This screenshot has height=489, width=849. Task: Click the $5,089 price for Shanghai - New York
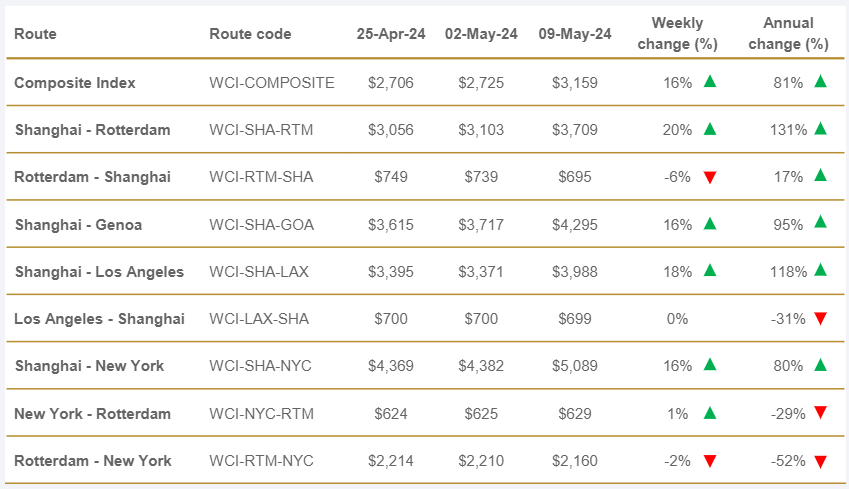click(x=575, y=366)
